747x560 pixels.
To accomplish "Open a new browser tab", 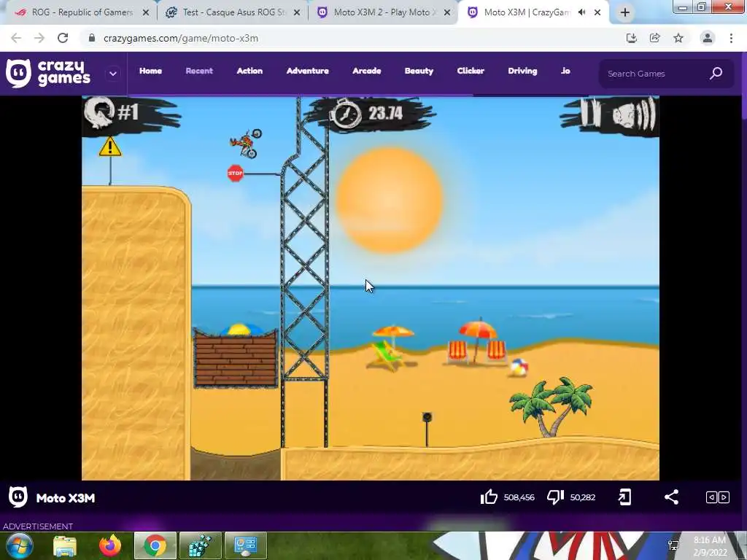I will pos(625,13).
